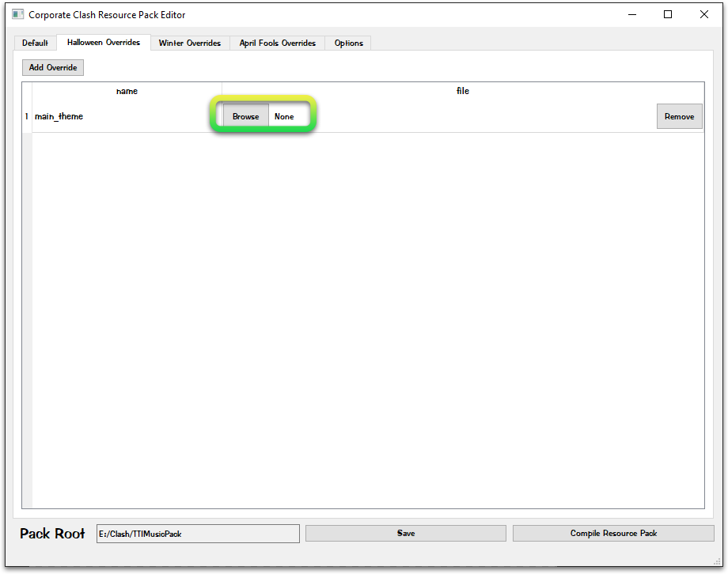Go to April Fools Overrides tab
The image size is (728, 574).
pyautogui.click(x=277, y=43)
